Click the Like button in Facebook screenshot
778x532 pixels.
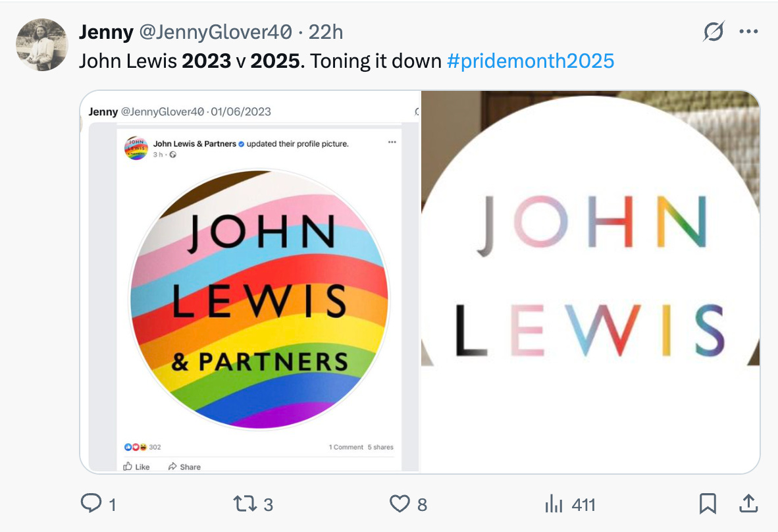click(136, 467)
